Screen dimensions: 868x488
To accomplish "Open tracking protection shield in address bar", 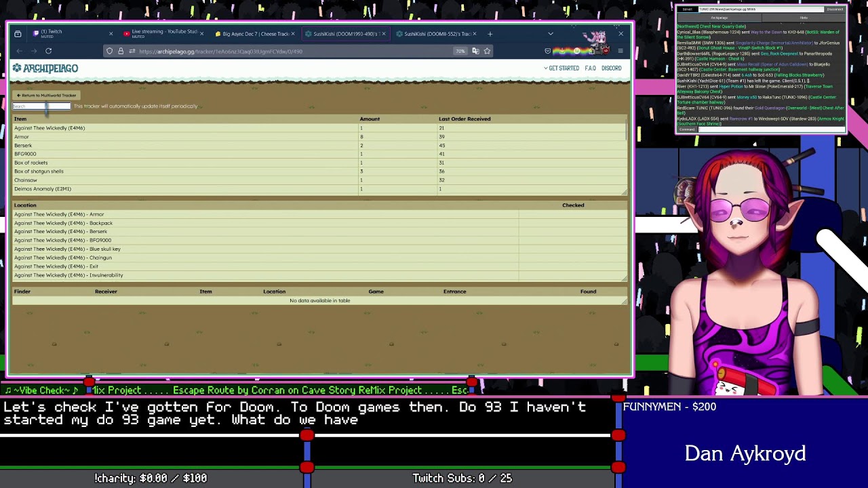I will coord(109,51).
